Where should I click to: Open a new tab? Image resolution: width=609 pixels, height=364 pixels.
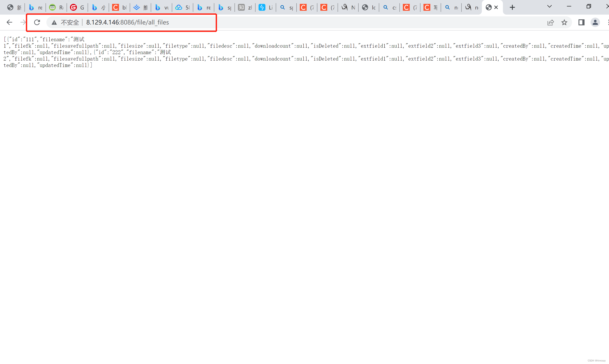click(x=512, y=7)
